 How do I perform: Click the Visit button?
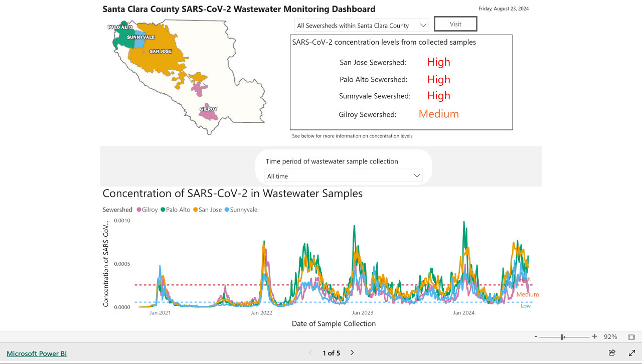[x=455, y=24]
